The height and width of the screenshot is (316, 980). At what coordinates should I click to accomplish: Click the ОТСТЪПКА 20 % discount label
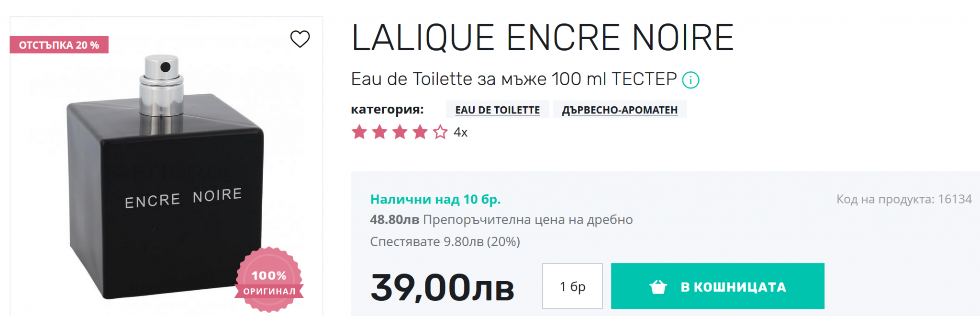pyautogui.click(x=59, y=45)
